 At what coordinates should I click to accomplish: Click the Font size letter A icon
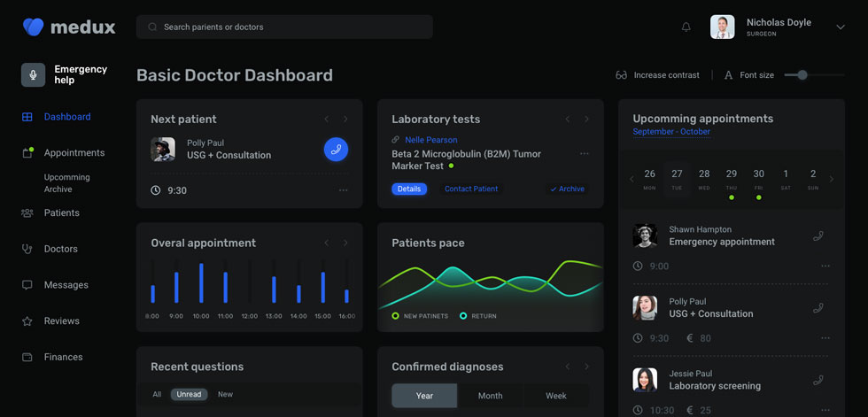[728, 75]
